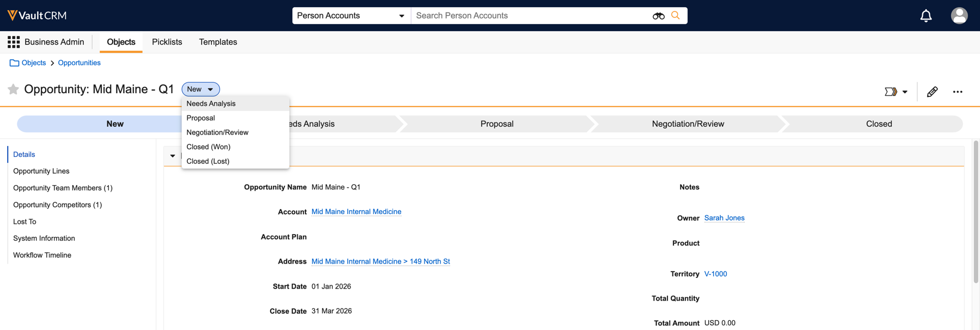
Task: Open the app launcher grid icon
Action: (x=14, y=42)
